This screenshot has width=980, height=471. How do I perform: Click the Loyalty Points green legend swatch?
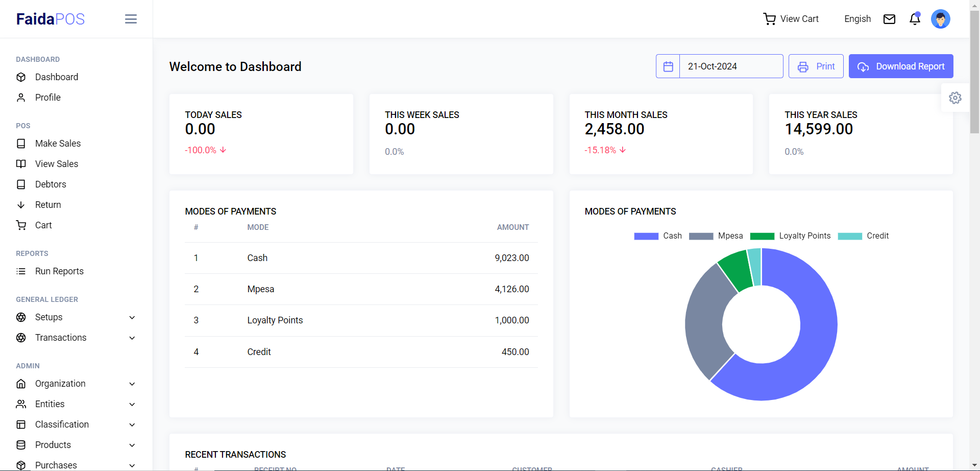click(x=762, y=236)
